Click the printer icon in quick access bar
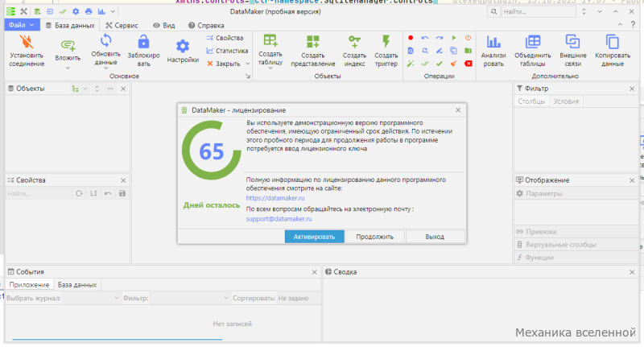This screenshot has height=347, width=644. (x=89, y=11)
